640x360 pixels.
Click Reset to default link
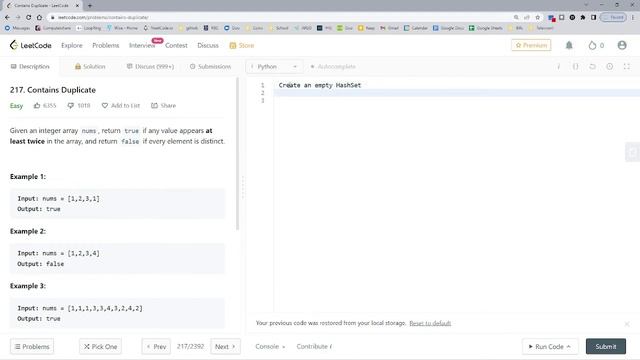click(x=430, y=323)
